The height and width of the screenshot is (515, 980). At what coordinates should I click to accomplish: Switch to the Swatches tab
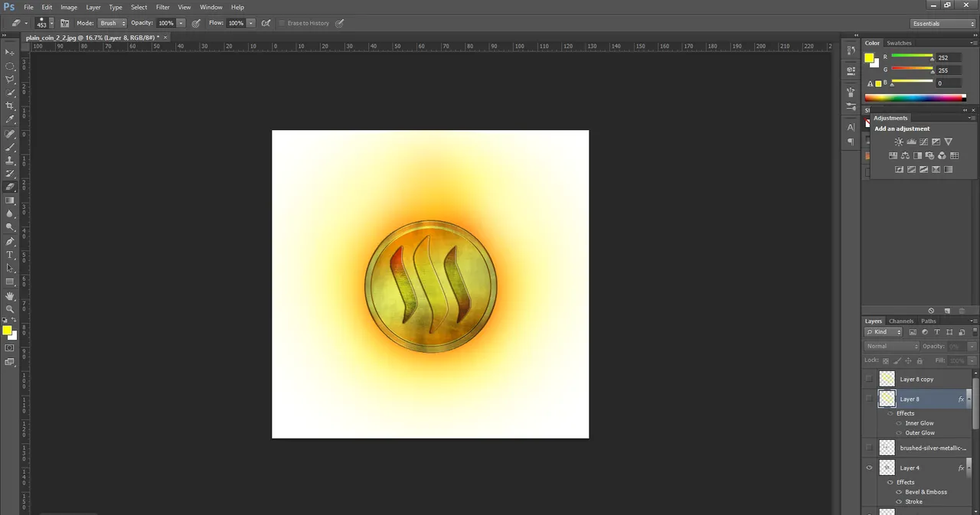point(900,43)
